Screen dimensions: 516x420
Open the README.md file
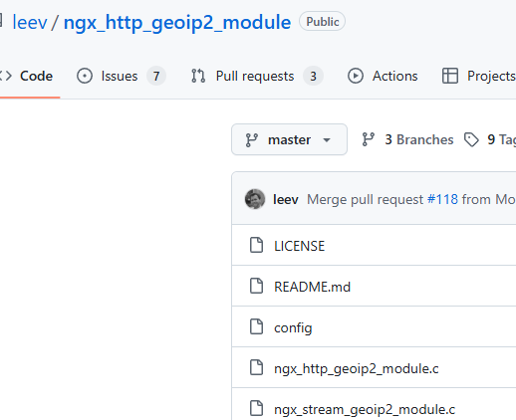tap(312, 287)
